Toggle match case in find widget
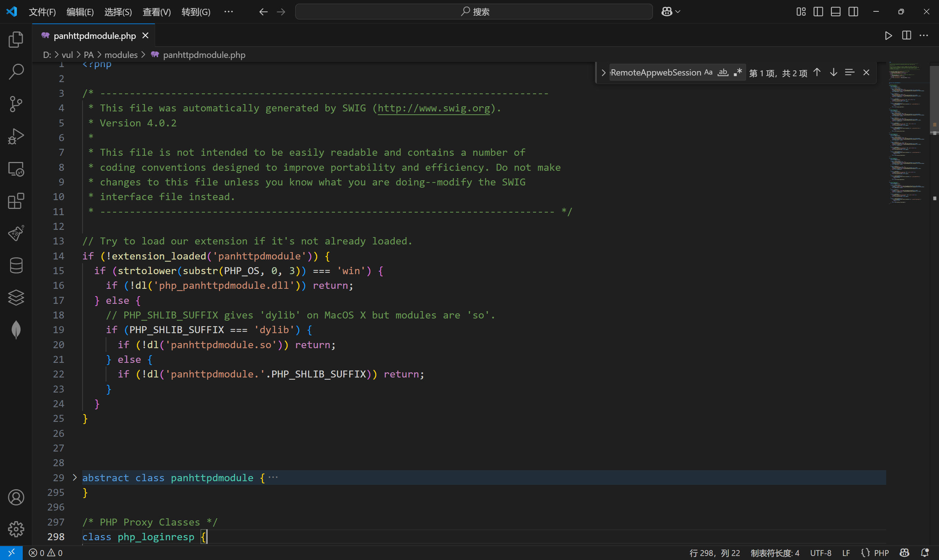Viewport: 939px width, 560px height. [x=708, y=72]
